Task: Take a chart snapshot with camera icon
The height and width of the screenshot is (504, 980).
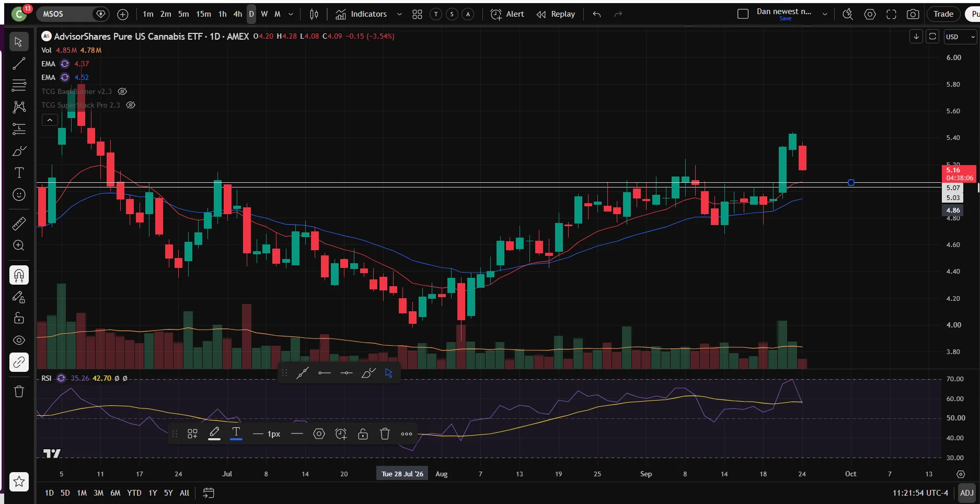Action: 913,14
